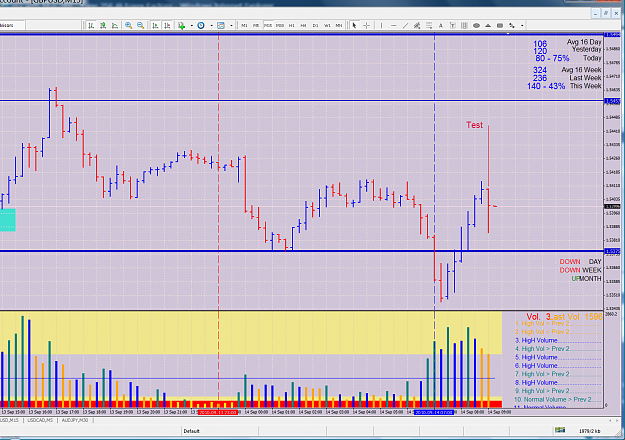Click the cyan rectangle on the chart
This screenshot has width=625, height=440.
(8, 220)
